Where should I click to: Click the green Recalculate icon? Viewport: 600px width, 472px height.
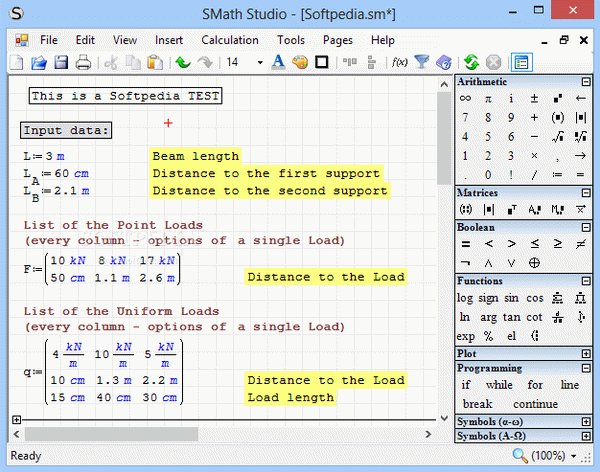tap(471, 62)
